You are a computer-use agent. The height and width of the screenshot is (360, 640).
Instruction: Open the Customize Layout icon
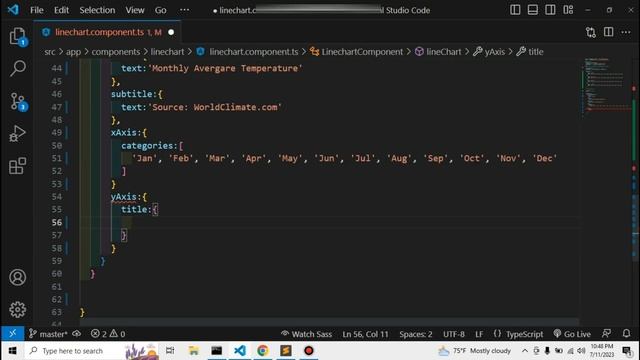click(x=568, y=10)
